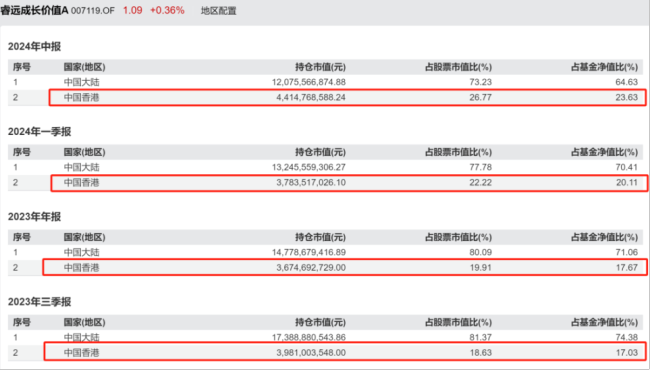This screenshot has height=370, width=650.
Task: Click fund name 睿远成长价值A
Action: (x=34, y=11)
